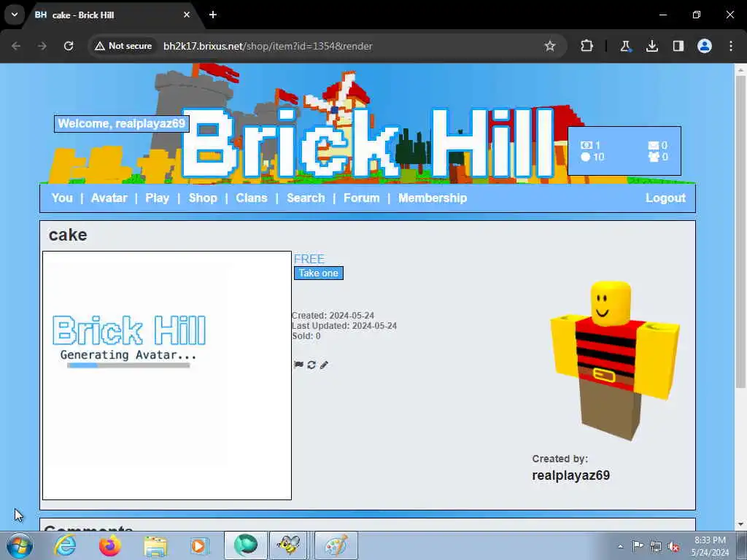Screen dimensions: 747x560
Task: Click the bucks money icon showing 1
Action: coord(587,145)
